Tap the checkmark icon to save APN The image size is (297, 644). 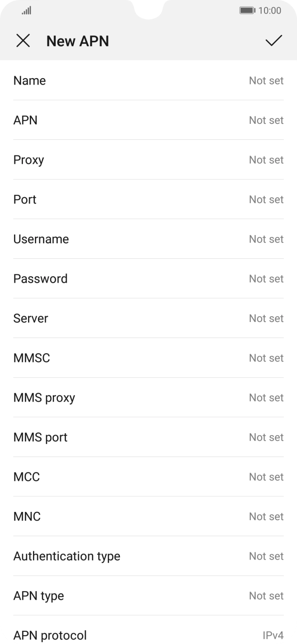274,41
